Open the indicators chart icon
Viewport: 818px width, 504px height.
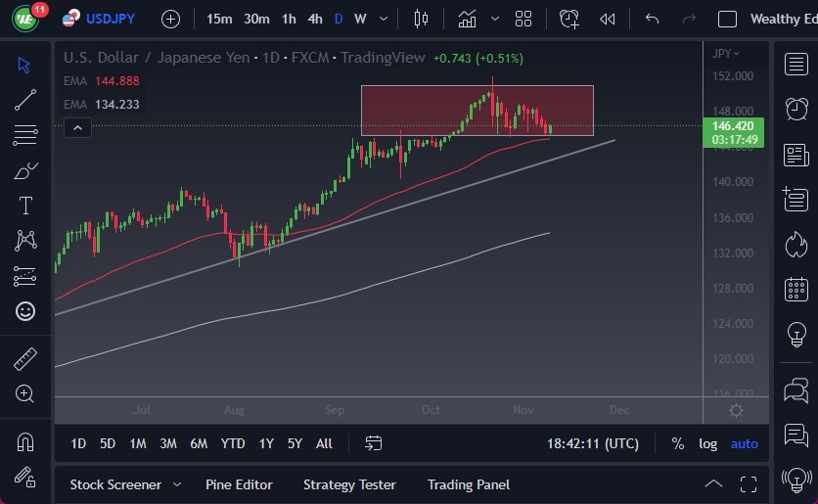coord(468,19)
